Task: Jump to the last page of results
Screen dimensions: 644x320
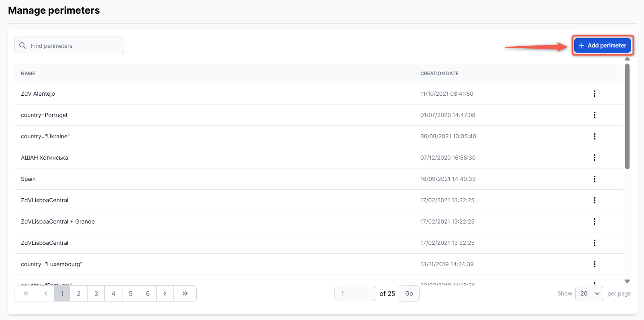Action: [185, 293]
